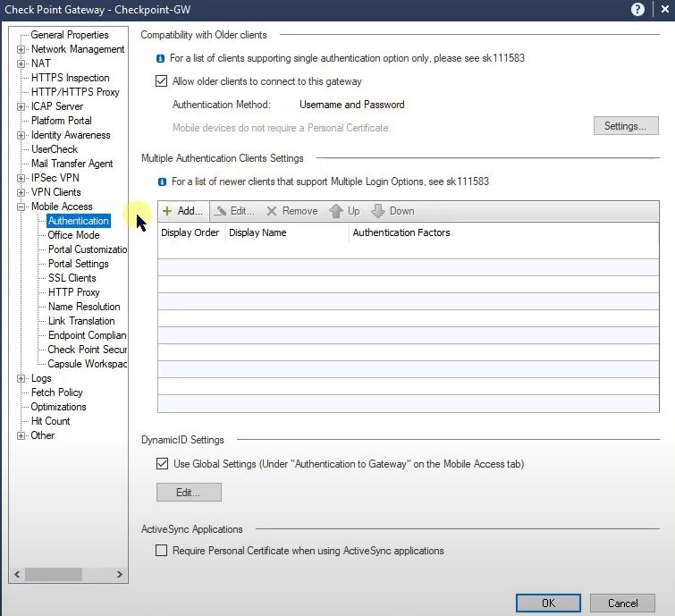The width and height of the screenshot is (675, 616).
Task: Open Portal Settings tree item
Action: click(x=79, y=264)
